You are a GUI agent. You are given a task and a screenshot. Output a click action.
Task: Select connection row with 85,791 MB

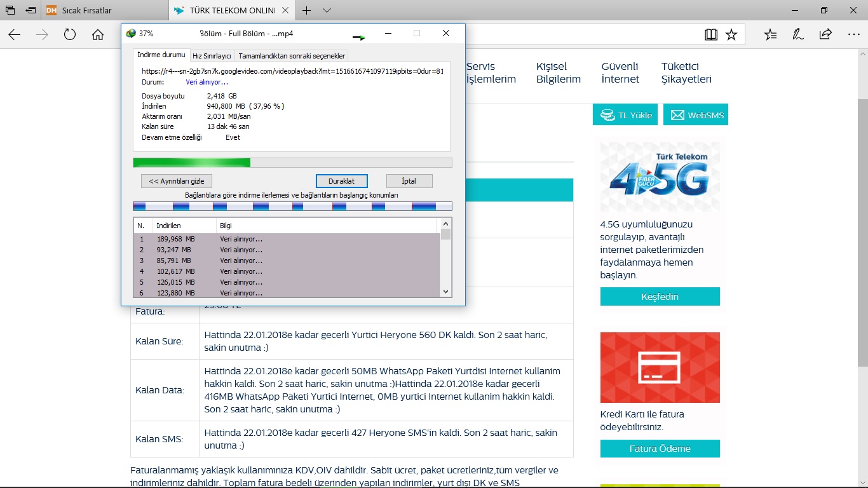(x=287, y=261)
